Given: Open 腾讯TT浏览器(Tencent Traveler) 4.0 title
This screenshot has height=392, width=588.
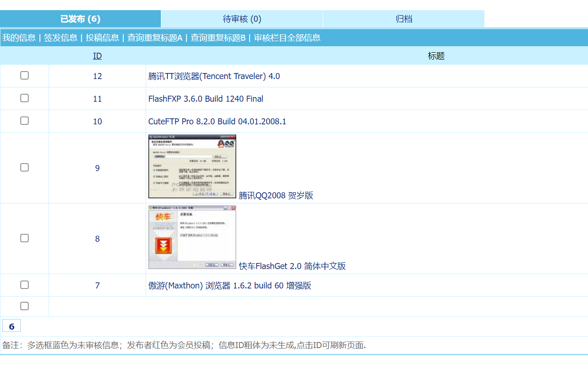Looking at the screenshot, I should (214, 76).
